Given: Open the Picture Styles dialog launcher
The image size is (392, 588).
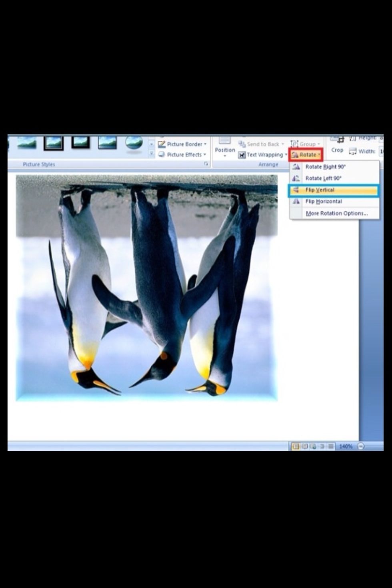Looking at the screenshot, I should (x=206, y=164).
